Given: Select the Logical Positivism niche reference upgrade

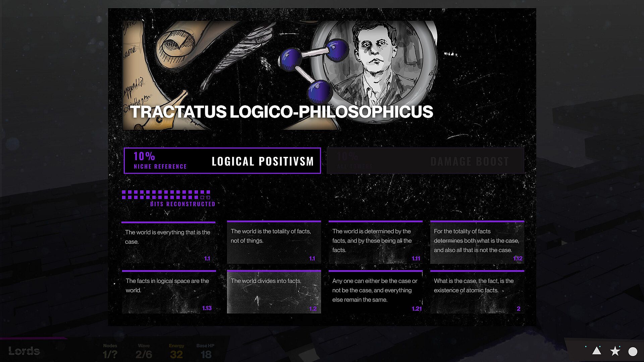Looking at the screenshot, I should pos(222,161).
